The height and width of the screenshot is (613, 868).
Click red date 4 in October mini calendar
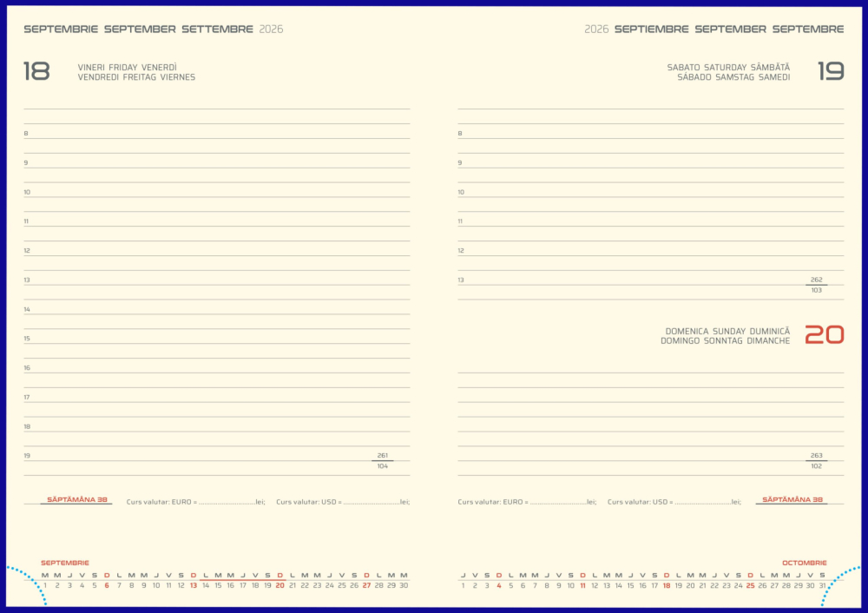click(x=498, y=584)
